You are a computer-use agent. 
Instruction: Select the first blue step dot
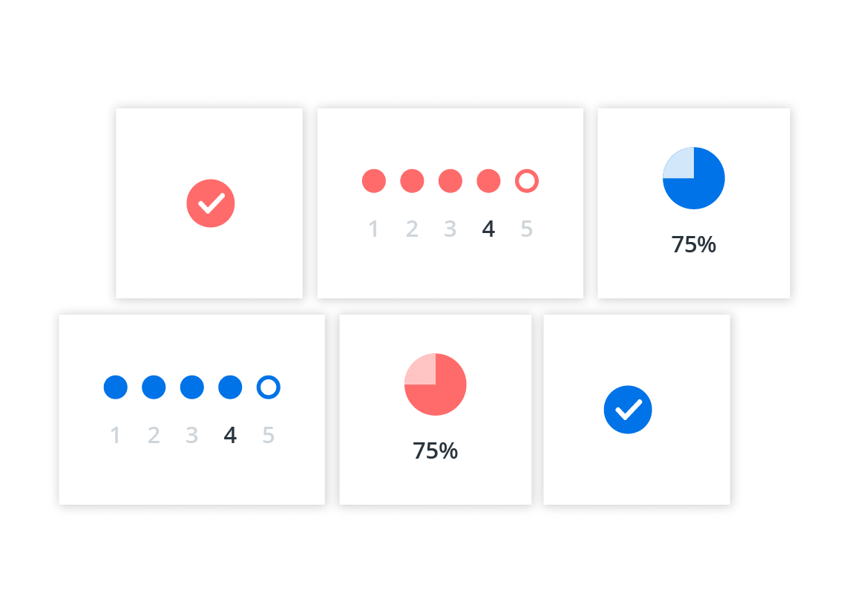point(116,387)
